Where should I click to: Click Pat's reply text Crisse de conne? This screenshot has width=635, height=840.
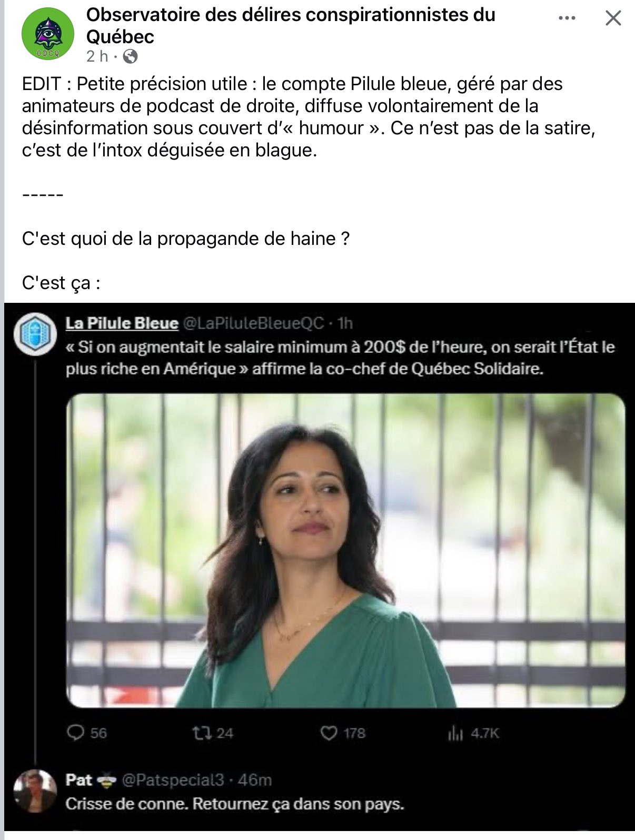[x=235, y=804]
